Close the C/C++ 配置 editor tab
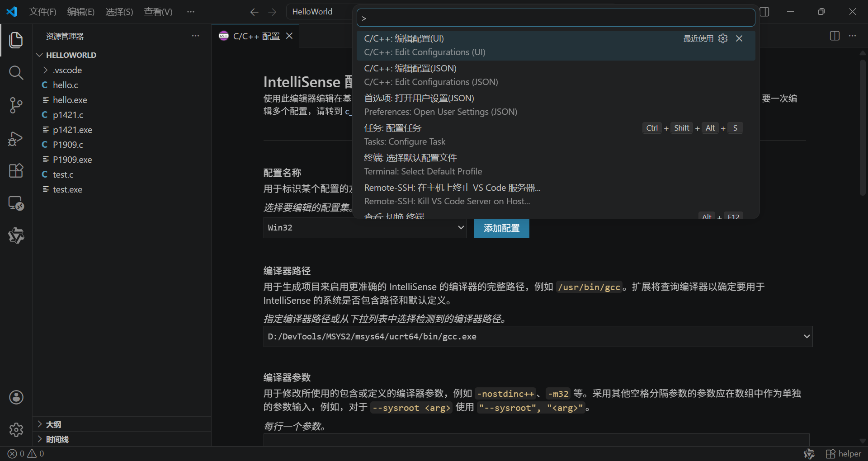Screen dimensions: 868x461 289,36
